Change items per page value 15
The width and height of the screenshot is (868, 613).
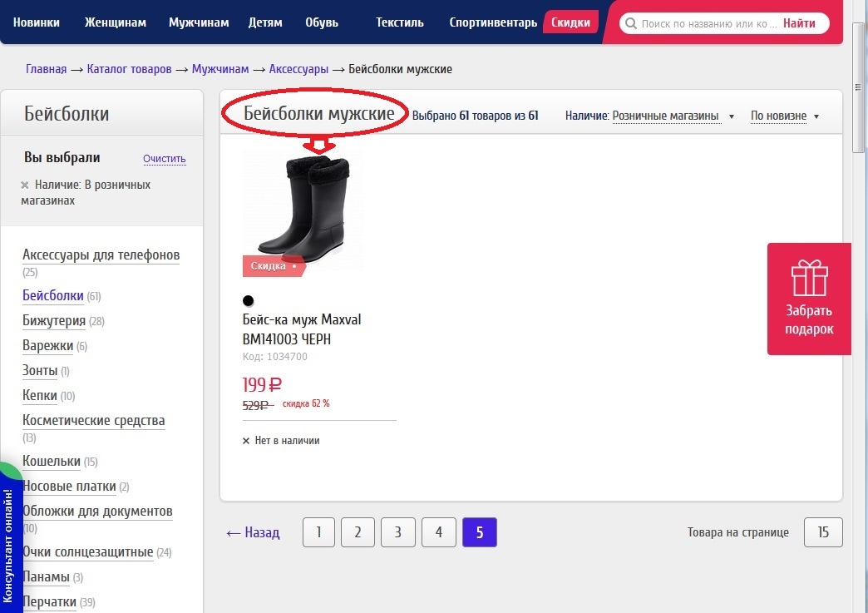click(823, 532)
